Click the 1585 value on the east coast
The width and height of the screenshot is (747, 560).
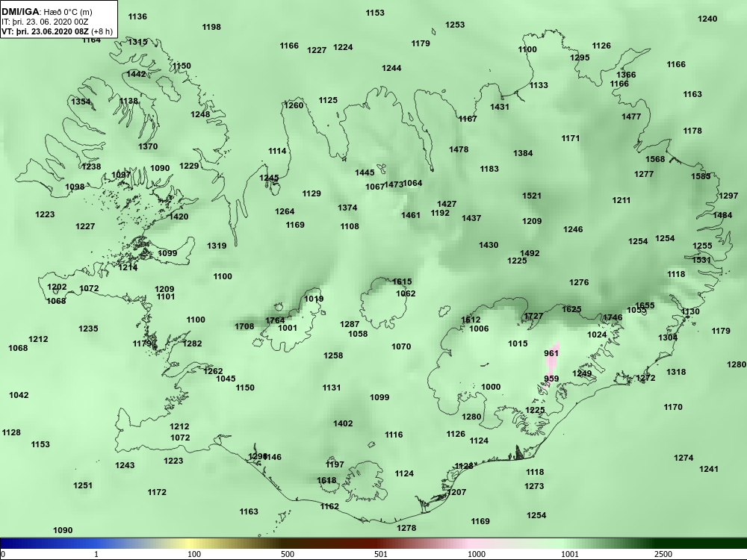click(x=701, y=176)
